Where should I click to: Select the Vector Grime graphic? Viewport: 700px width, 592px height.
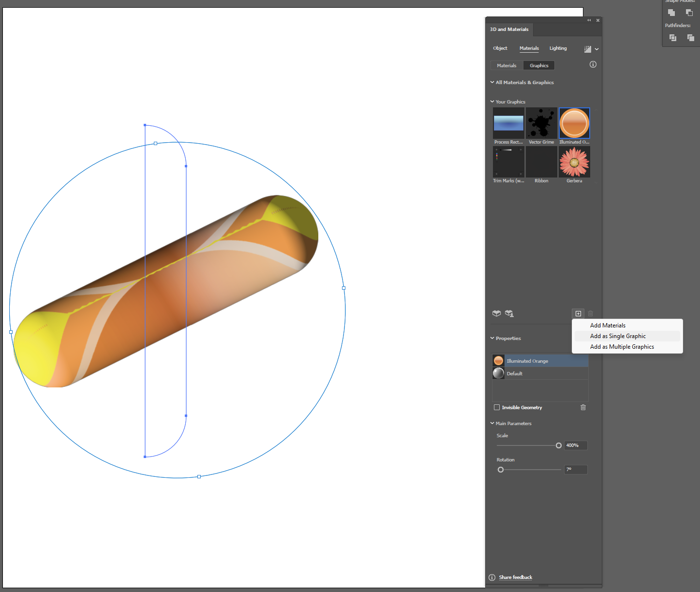coord(541,123)
